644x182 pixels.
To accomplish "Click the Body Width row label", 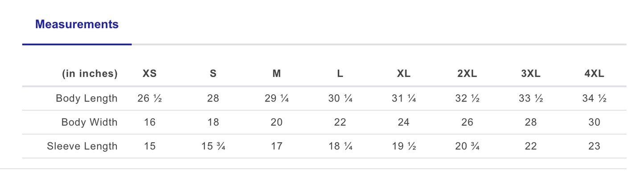I will (x=89, y=122).
